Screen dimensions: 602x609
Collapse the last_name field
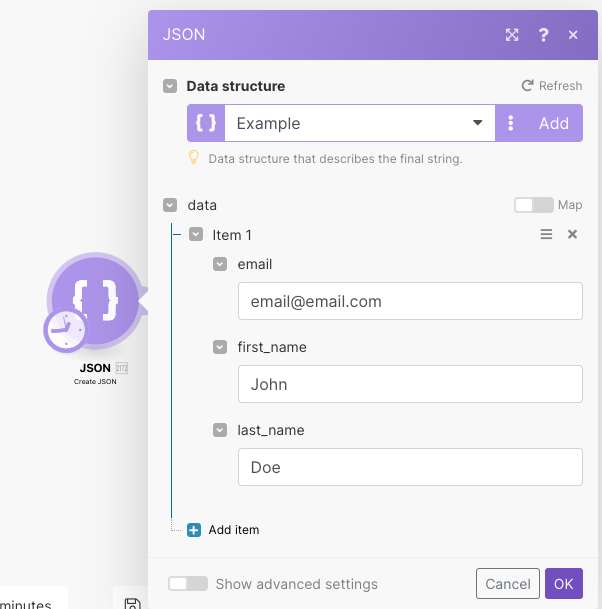(220, 430)
